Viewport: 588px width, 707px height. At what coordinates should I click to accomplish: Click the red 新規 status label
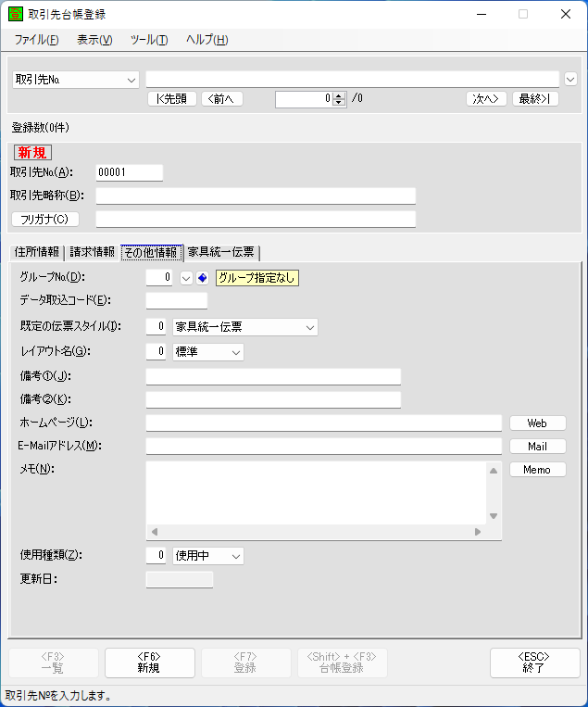[32, 153]
